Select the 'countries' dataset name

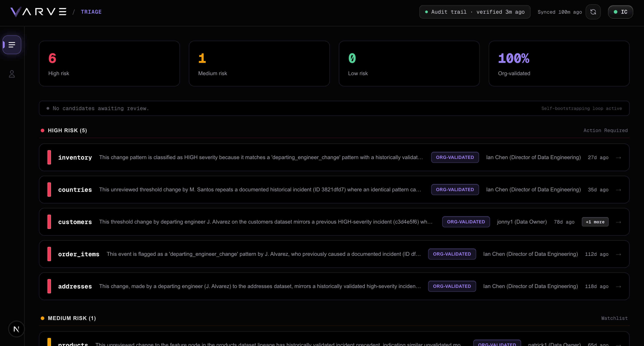tap(75, 190)
